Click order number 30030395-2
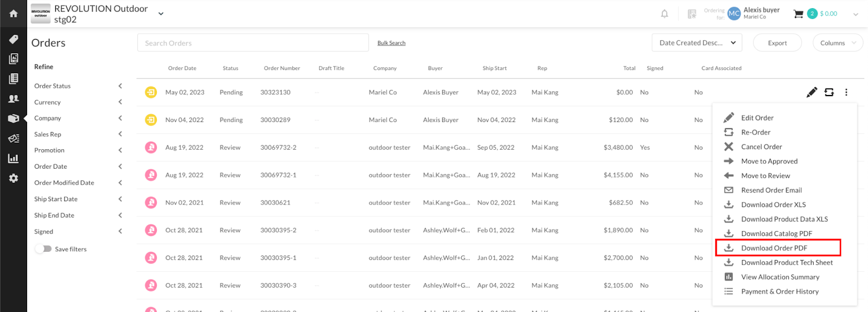The image size is (868, 312). pyautogui.click(x=278, y=231)
